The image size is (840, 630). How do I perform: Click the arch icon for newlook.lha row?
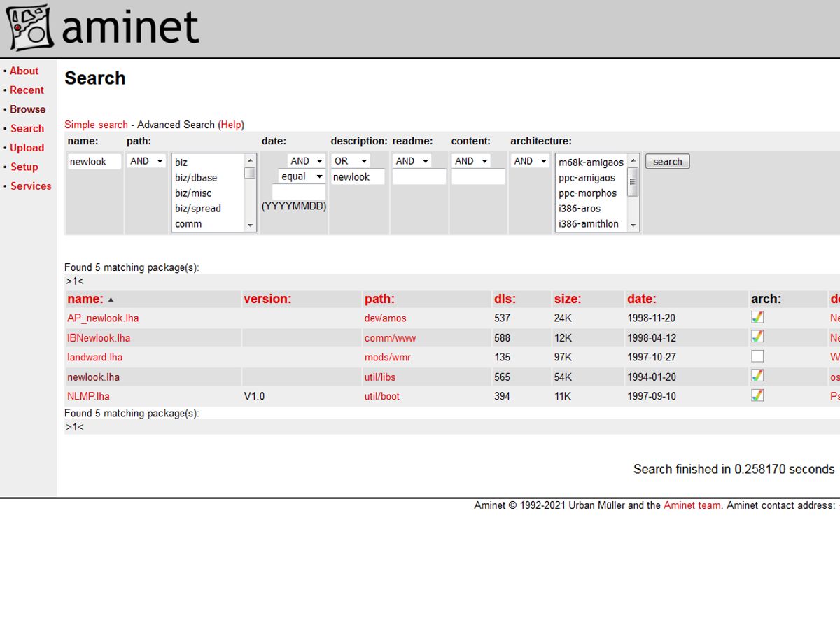pyautogui.click(x=757, y=376)
